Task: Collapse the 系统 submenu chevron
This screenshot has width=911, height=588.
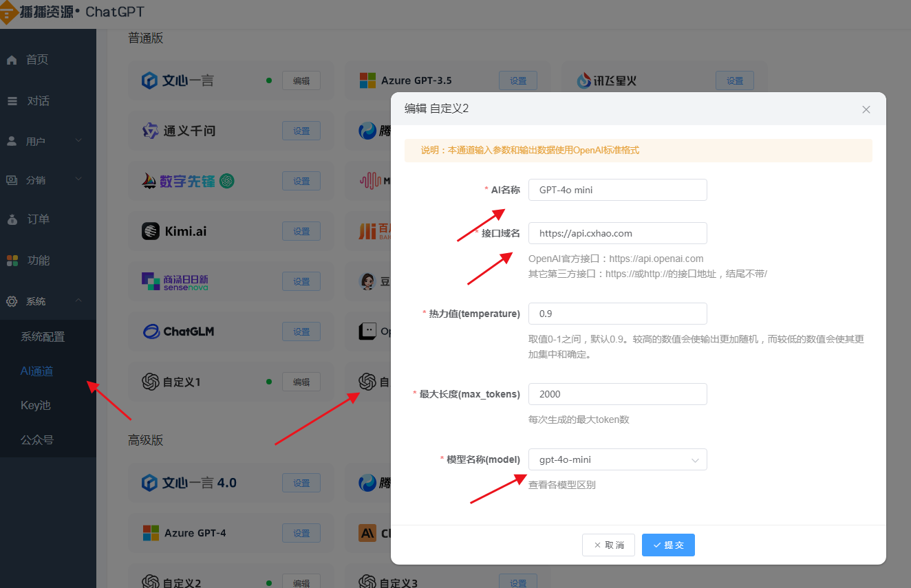Action: tap(78, 301)
